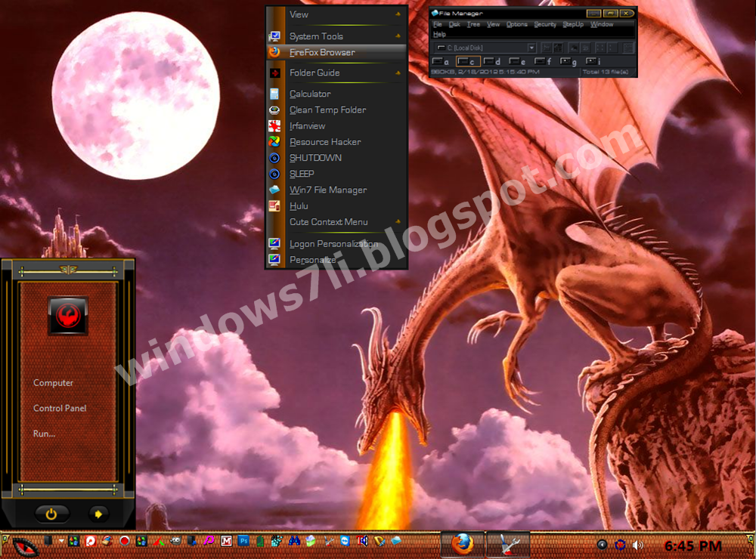
Task: Click the Firefox icon in context menu
Action: (x=274, y=52)
